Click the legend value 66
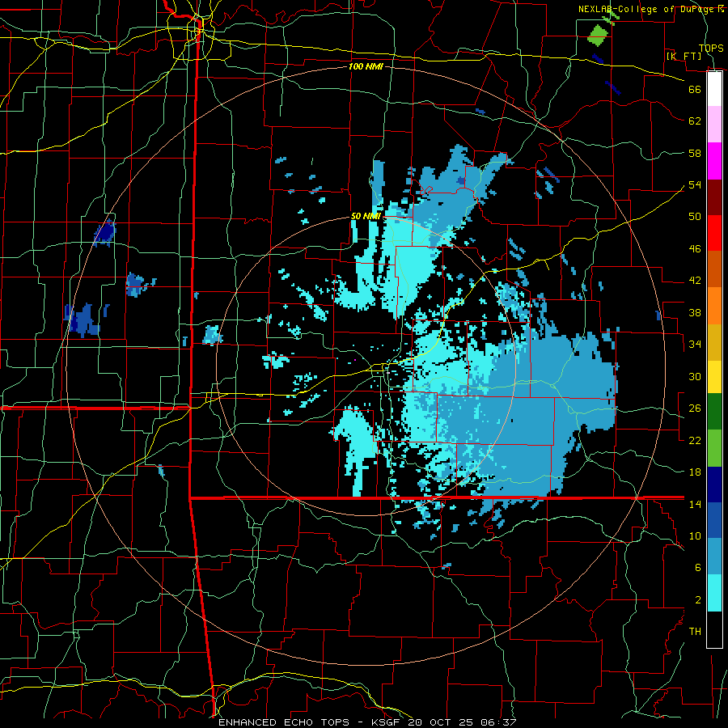The height and width of the screenshot is (728, 728). tap(695, 89)
